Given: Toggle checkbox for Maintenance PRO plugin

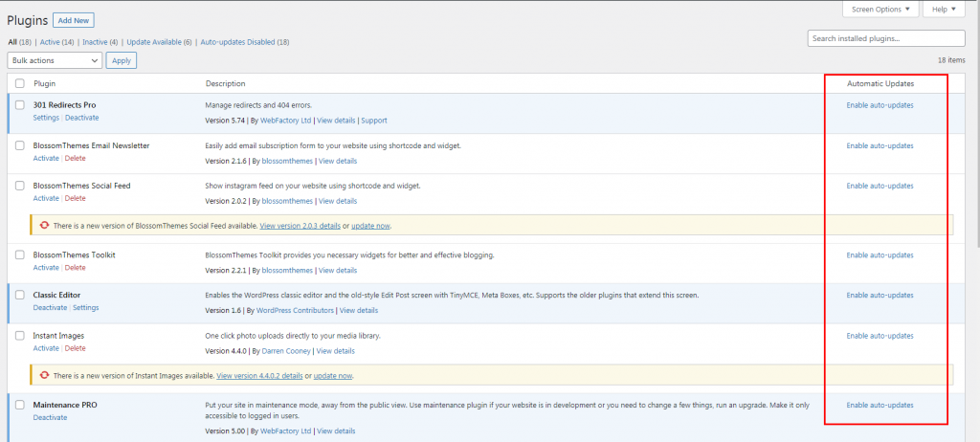Looking at the screenshot, I should click(20, 405).
